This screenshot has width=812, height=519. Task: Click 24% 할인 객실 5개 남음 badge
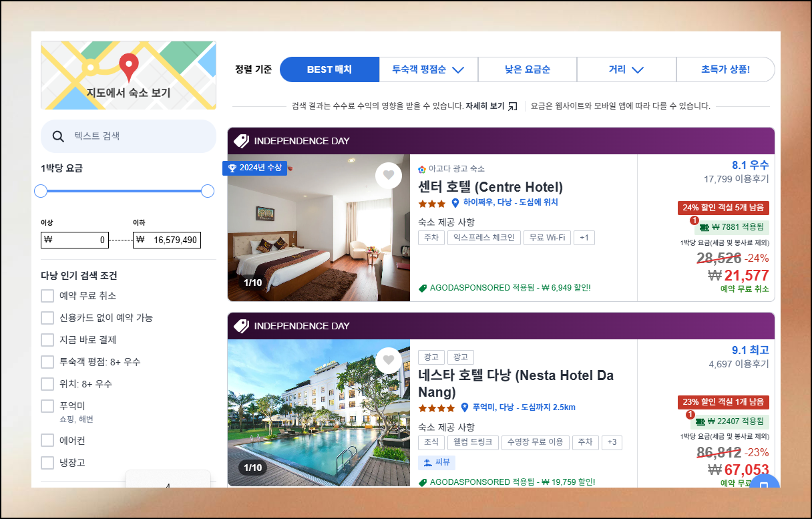(x=723, y=208)
